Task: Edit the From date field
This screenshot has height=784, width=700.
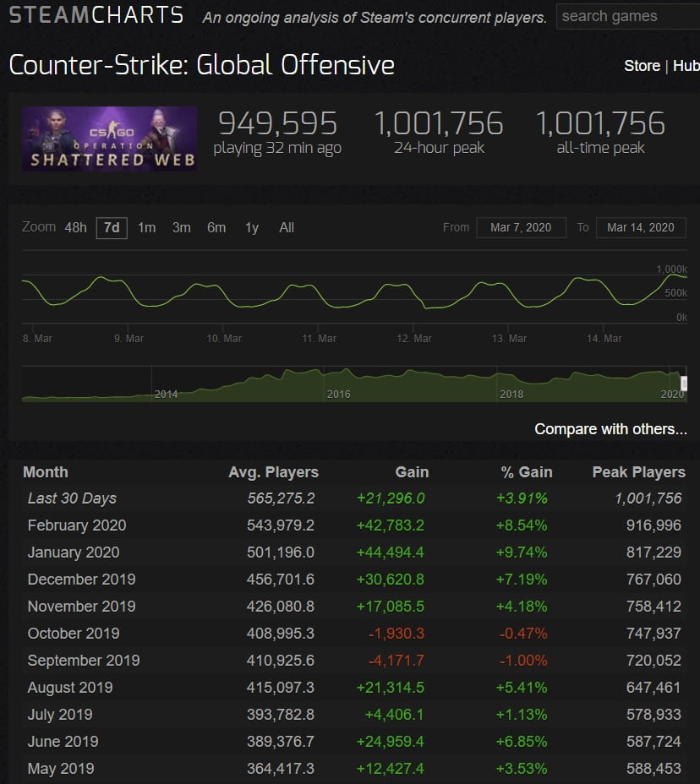Action: [521, 227]
